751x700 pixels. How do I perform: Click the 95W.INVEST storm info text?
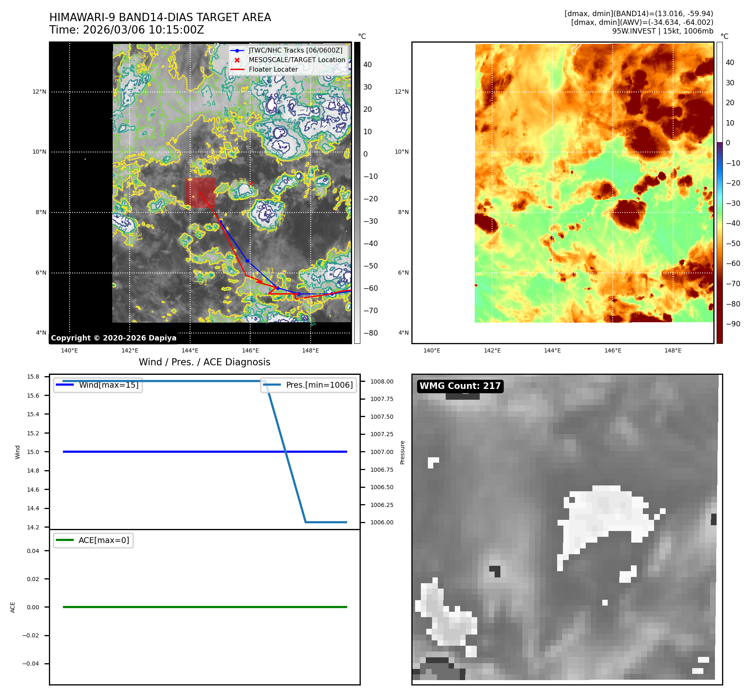pyautogui.click(x=662, y=31)
